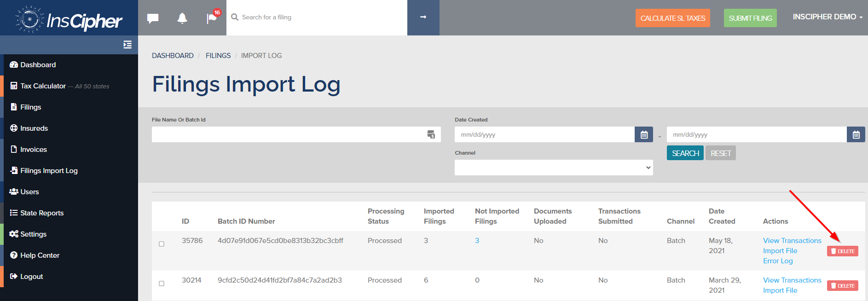The image size is (868, 301).
Task: Open the INSCIPHER DEMO account menu
Action: coord(827,17)
